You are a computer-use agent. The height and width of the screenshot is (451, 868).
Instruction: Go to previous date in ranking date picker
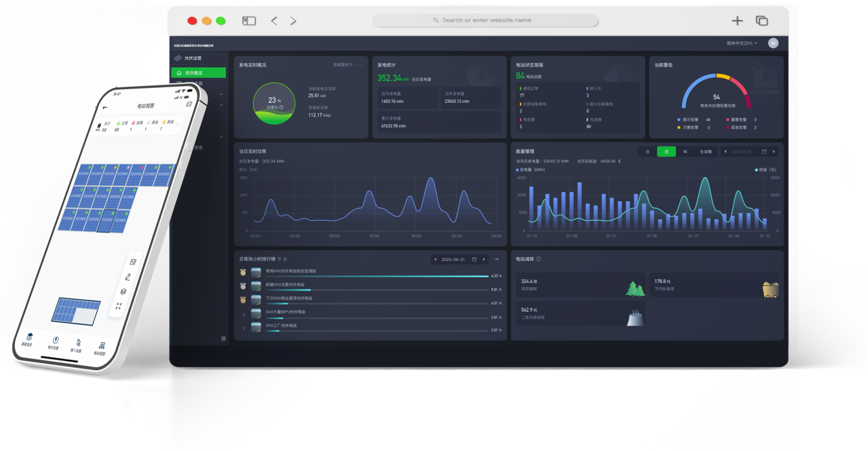[x=435, y=259]
